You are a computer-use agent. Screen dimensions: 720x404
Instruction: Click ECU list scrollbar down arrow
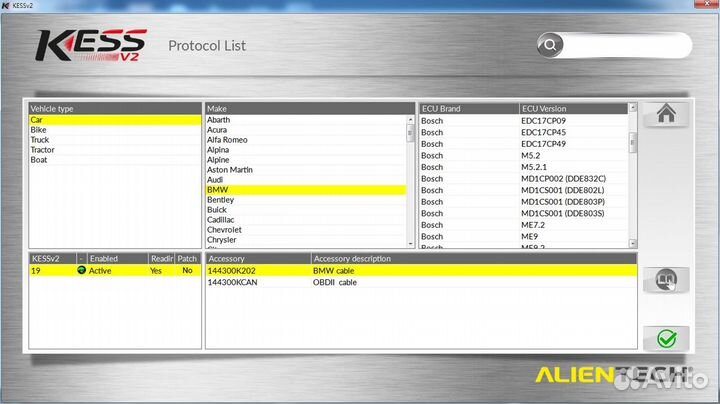pos(633,243)
